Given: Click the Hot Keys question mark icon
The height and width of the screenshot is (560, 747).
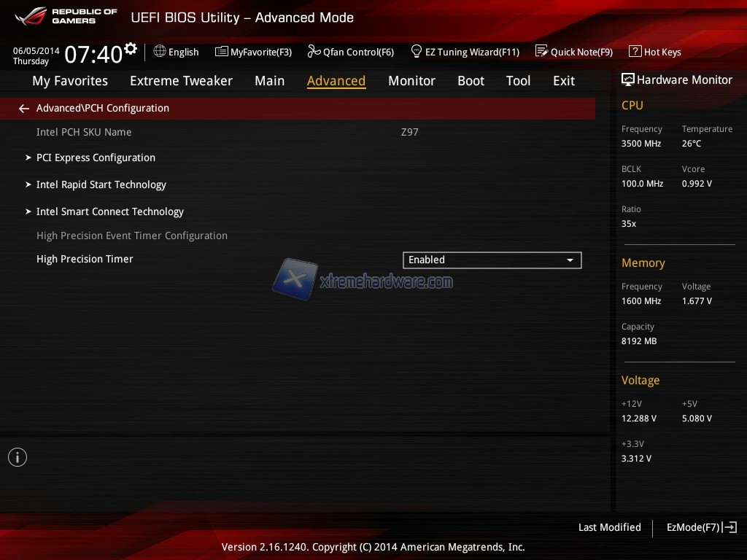Looking at the screenshot, I should (635, 52).
